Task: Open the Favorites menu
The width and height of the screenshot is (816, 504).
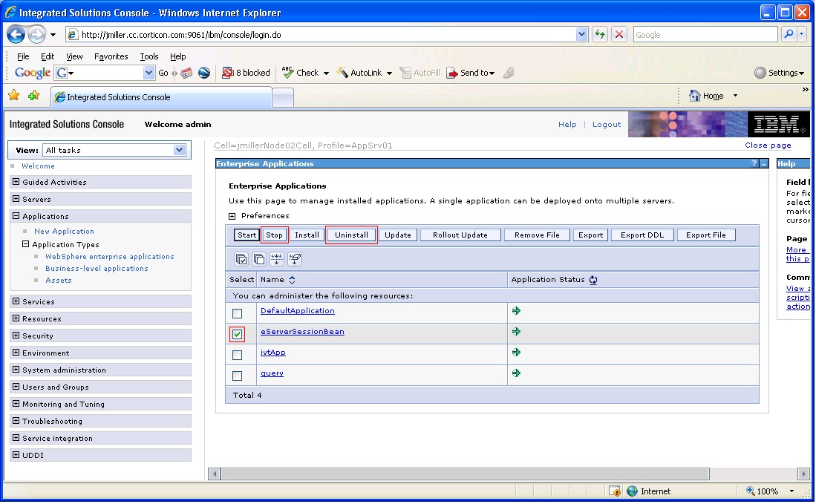Action: pyautogui.click(x=111, y=56)
